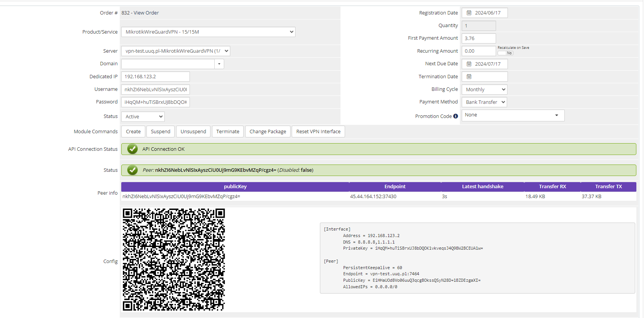Open the Payment Method dropdown
The height and width of the screenshot is (318, 644).
click(x=484, y=102)
